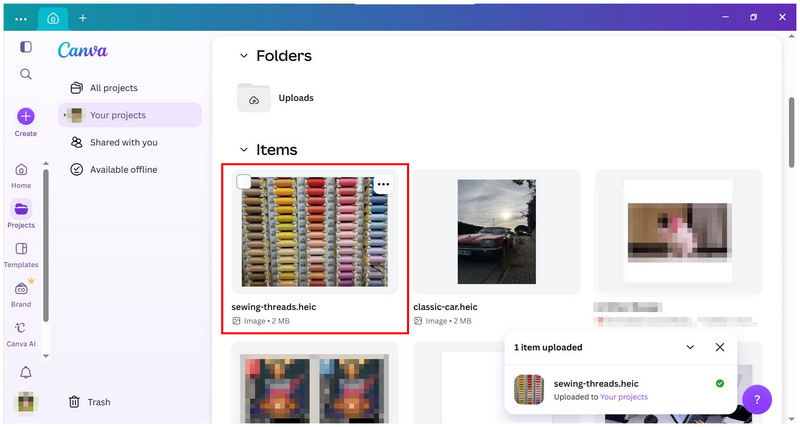The height and width of the screenshot is (427, 800).
Task: Open Shared with you
Action: tap(130, 142)
